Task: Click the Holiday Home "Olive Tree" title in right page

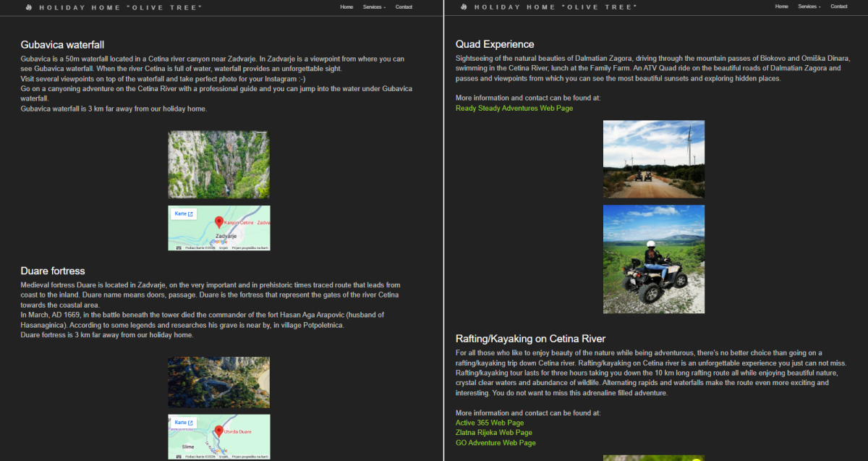Action: tap(556, 7)
